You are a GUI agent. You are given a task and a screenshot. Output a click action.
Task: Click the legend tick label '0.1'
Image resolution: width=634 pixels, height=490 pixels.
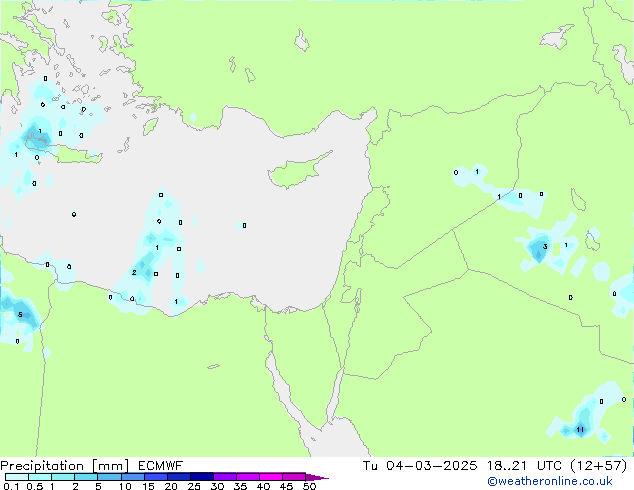(11, 486)
